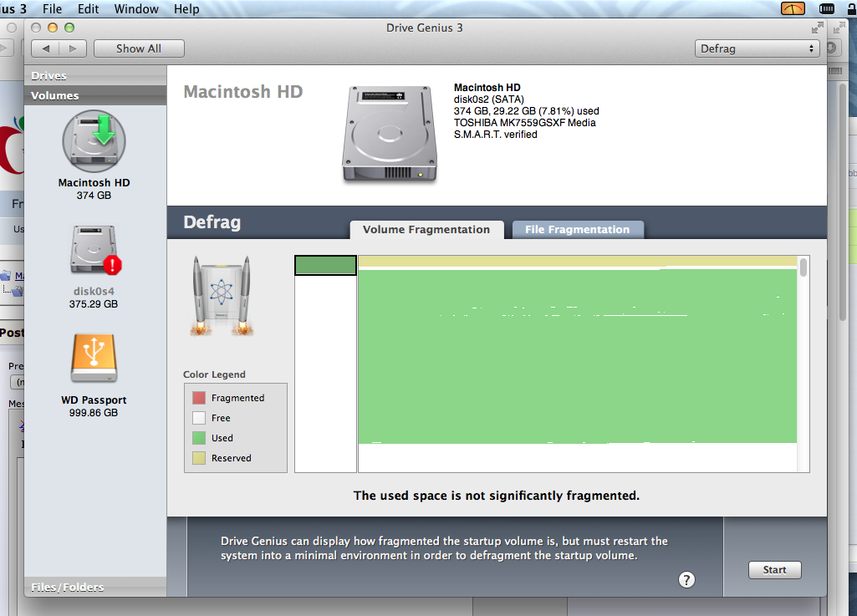The width and height of the screenshot is (857, 616).
Task: Click 'The used space is not significantly fragmented' message
Action: coord(497,495)
